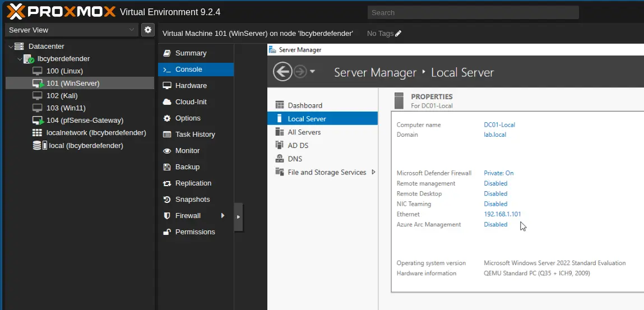Image resolution: width=644 pixels, height=310 pixels.
Task: Click the 103 (Win11) VM monitor icon
Action: click(38, 108)
